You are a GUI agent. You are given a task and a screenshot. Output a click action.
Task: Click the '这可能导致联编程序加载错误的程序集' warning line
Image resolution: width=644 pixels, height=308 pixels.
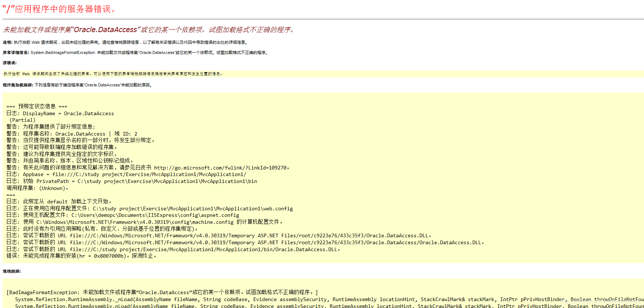(x=62, y=147)
